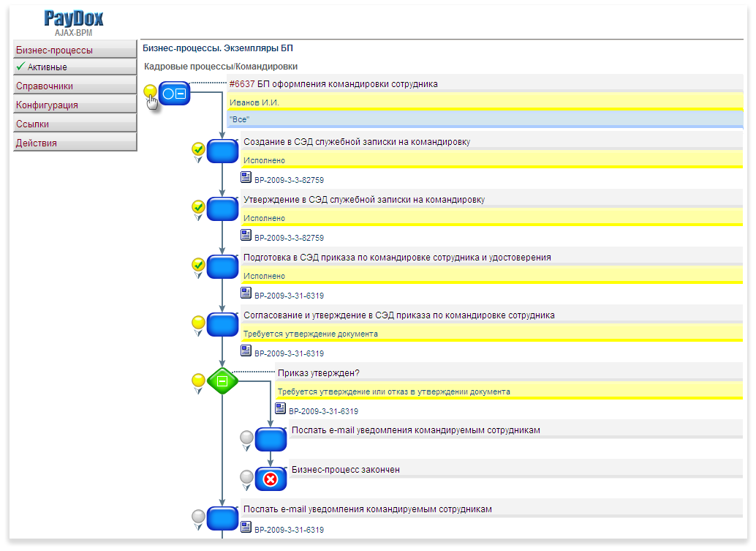
Task: Click grey status bulb of the bottom Послать e-mail step
Action: [x=198, y=517]
